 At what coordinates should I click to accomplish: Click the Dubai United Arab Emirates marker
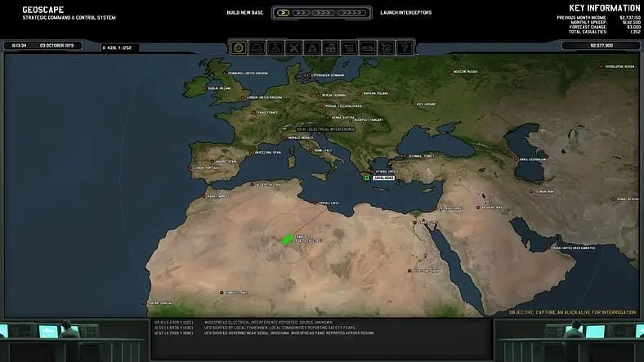coord(548,248)
